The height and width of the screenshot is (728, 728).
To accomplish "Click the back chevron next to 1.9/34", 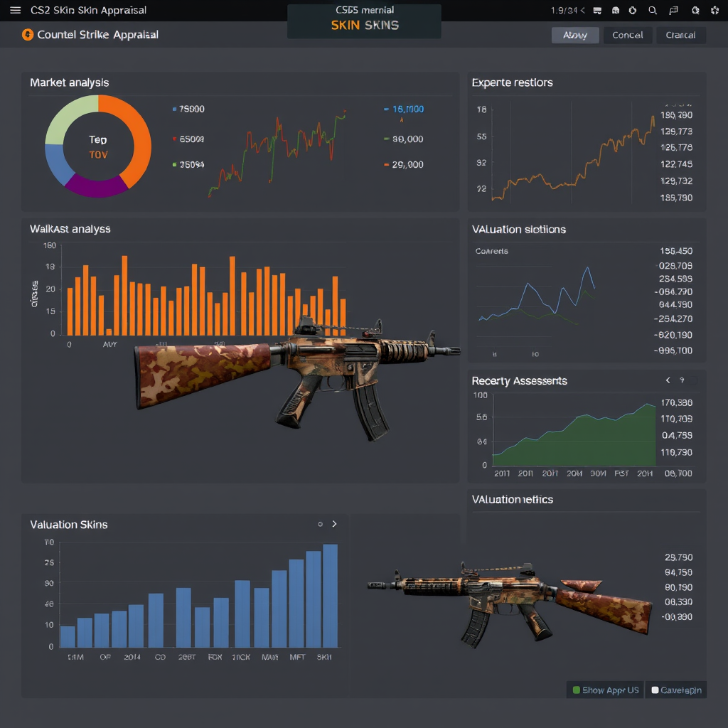I will coord(582,10).
